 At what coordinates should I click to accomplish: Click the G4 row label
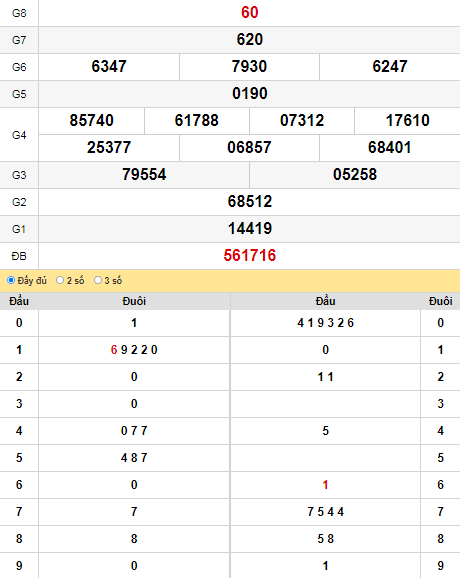[19, 135]
